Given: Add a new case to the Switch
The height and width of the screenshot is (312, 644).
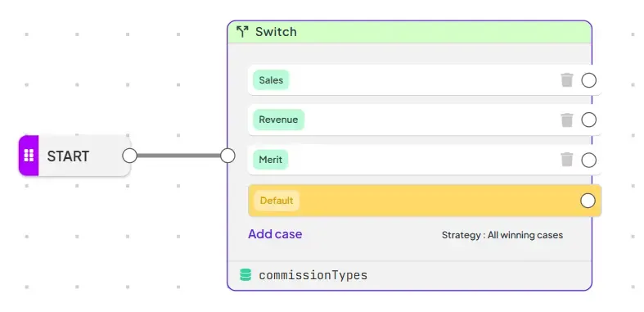Looking at the screenshot, I should pos(275,234).
